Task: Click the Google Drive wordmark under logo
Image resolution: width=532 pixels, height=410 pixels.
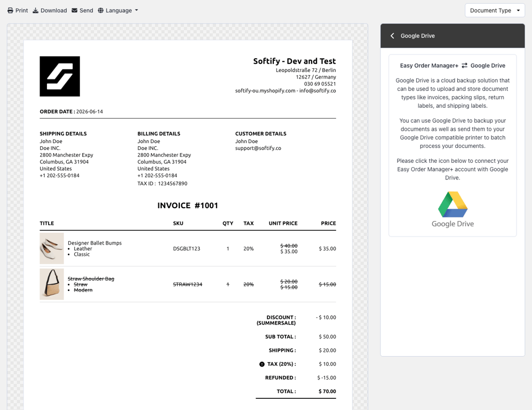Action: [x=452, y=224]
